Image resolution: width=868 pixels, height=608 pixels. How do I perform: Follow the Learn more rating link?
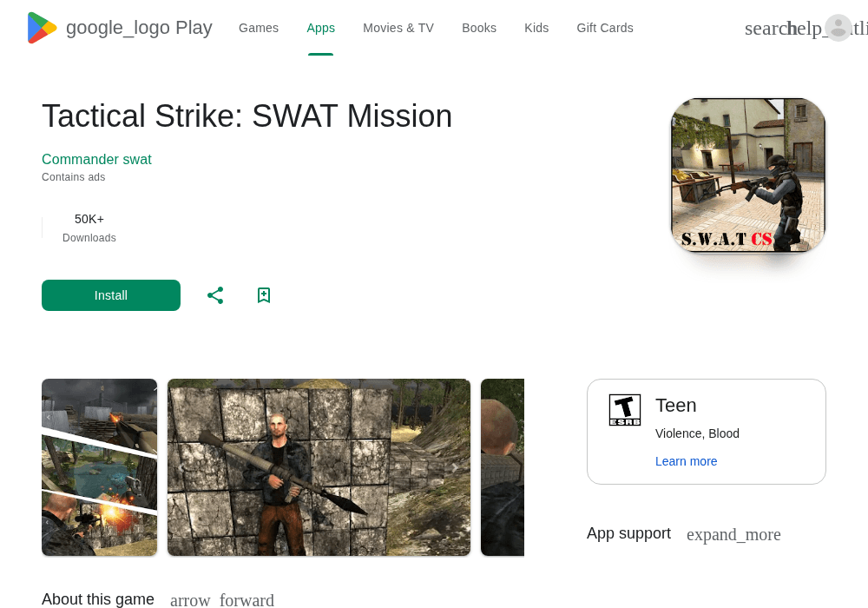pyautogui.click(x=686, y=461)
